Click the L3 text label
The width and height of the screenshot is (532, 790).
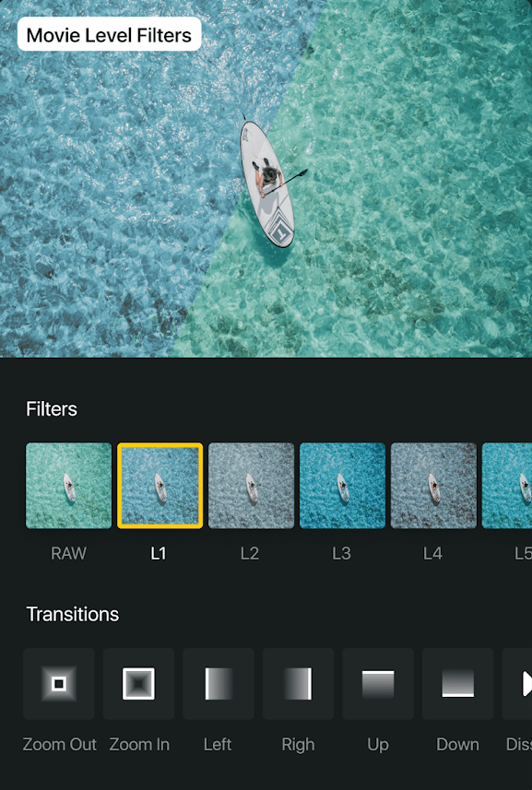click(341, 554)
